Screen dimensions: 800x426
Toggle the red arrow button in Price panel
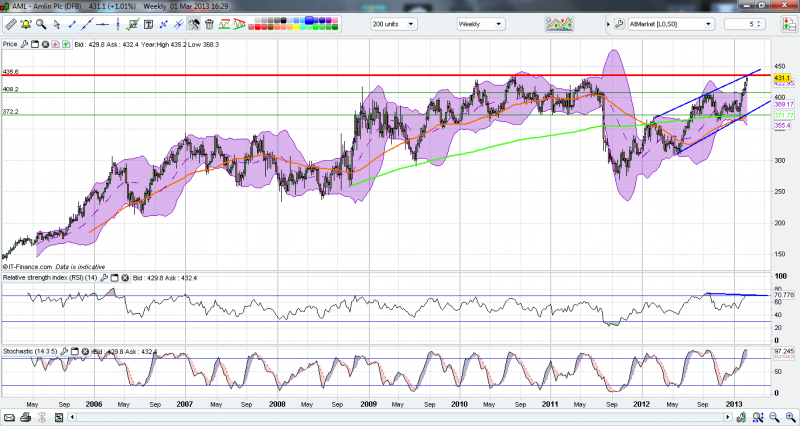click(x=55, y=45)
